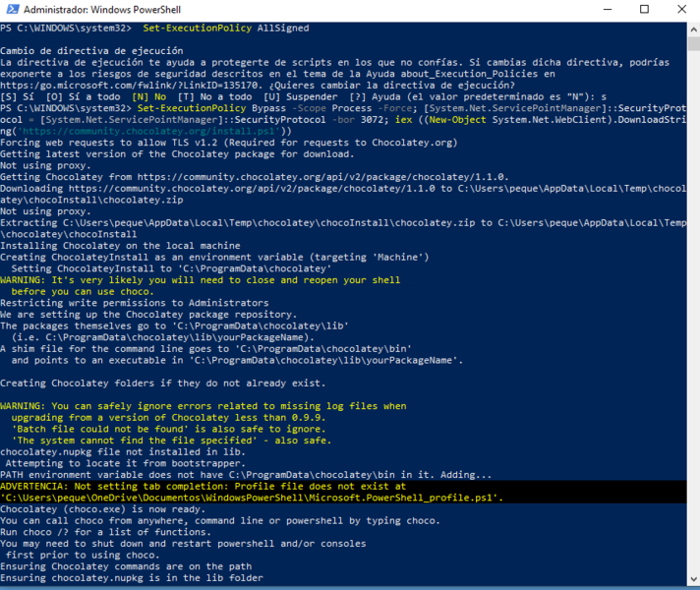
Task: Click the Microsoft.PowerShell_profile.ps1 path line
Action: click(252, 498)
